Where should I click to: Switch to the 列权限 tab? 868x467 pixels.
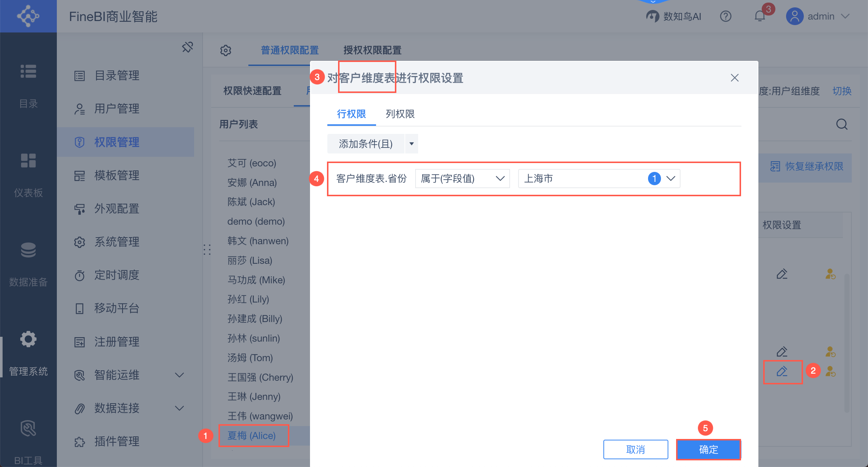click(400, 114)
